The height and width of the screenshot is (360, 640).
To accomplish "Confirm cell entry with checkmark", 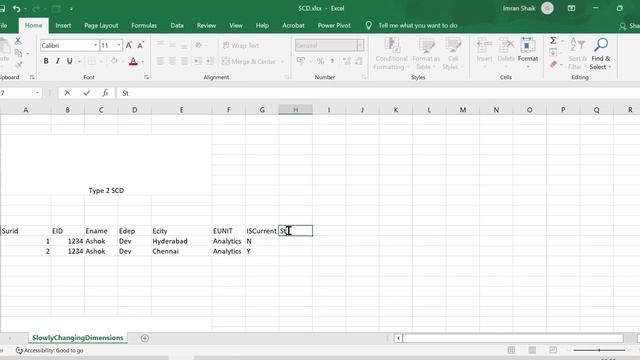I will point(87,93).
